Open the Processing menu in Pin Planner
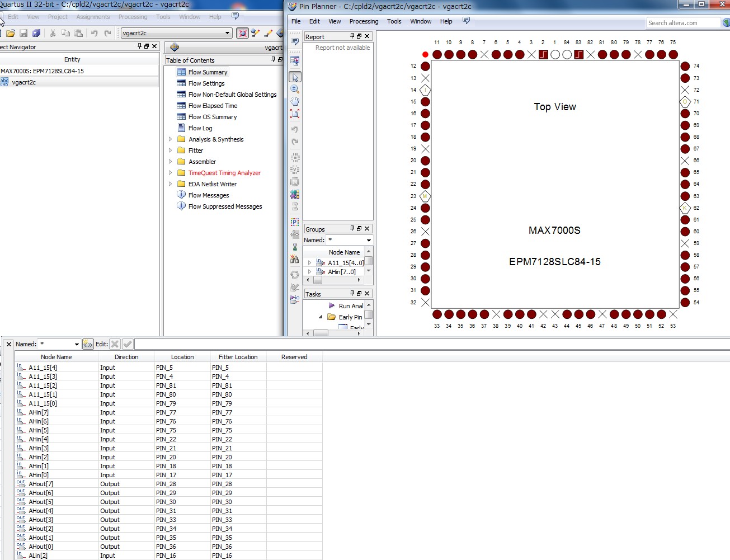 pyautogui.click(x=364, y=21)
